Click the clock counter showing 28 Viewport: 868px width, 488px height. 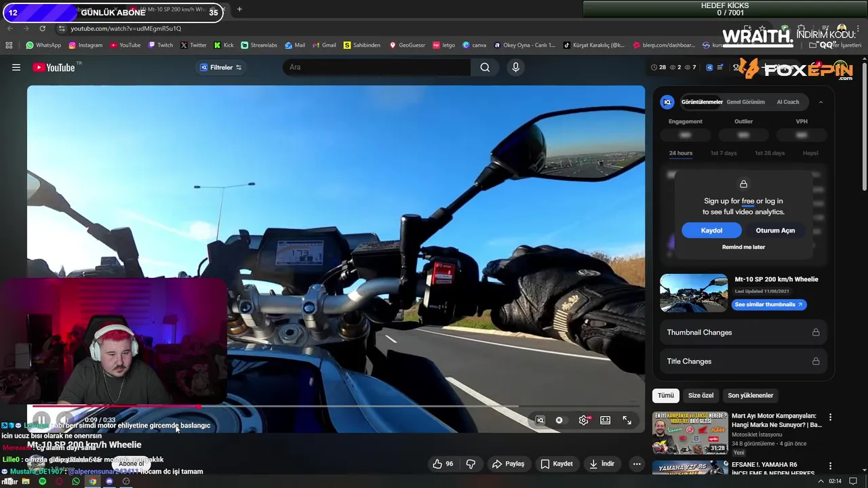coord(658,67)
